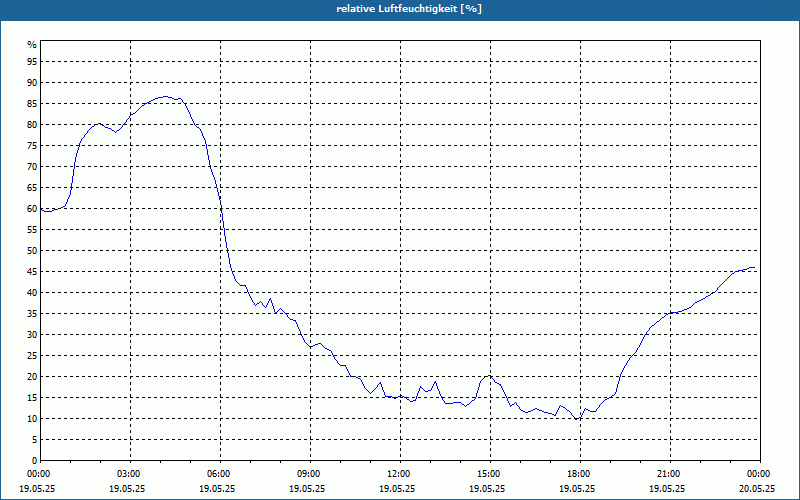Select the y-axis tick "70"

coord(32,167)
